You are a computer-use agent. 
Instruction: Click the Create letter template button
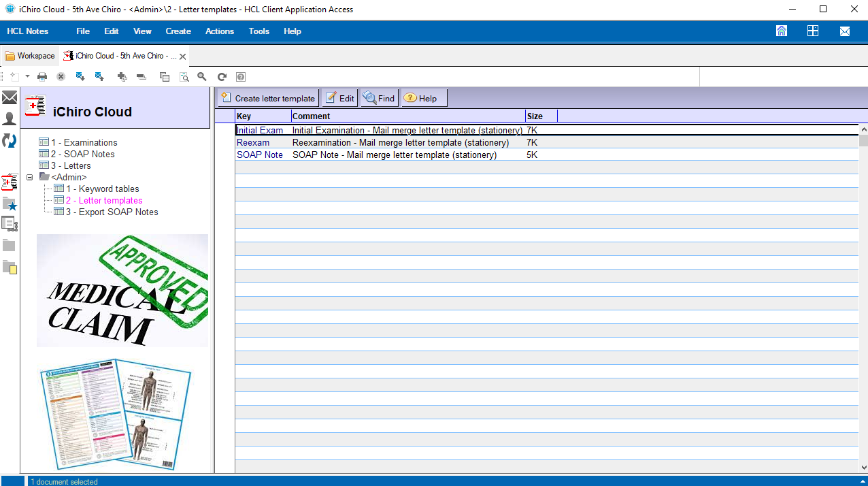pyautogui.click(x=268, y=99)
